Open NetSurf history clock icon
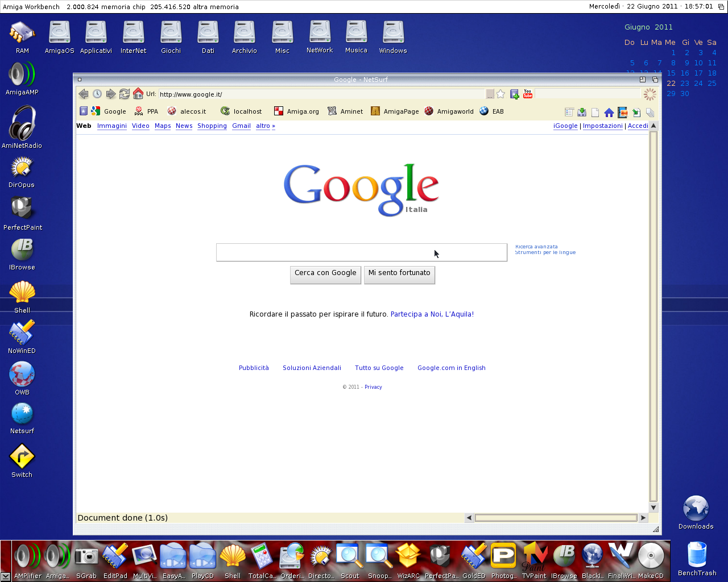 (x=97, y=94)
